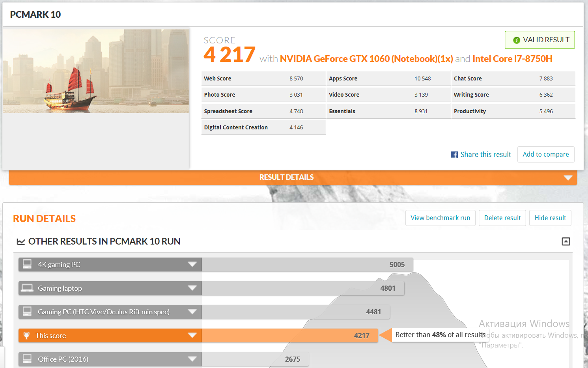588x368 pixels.
Task: Click the Gaming PC HTC Vive monitor icon
Action: click(x=27, y=312)
